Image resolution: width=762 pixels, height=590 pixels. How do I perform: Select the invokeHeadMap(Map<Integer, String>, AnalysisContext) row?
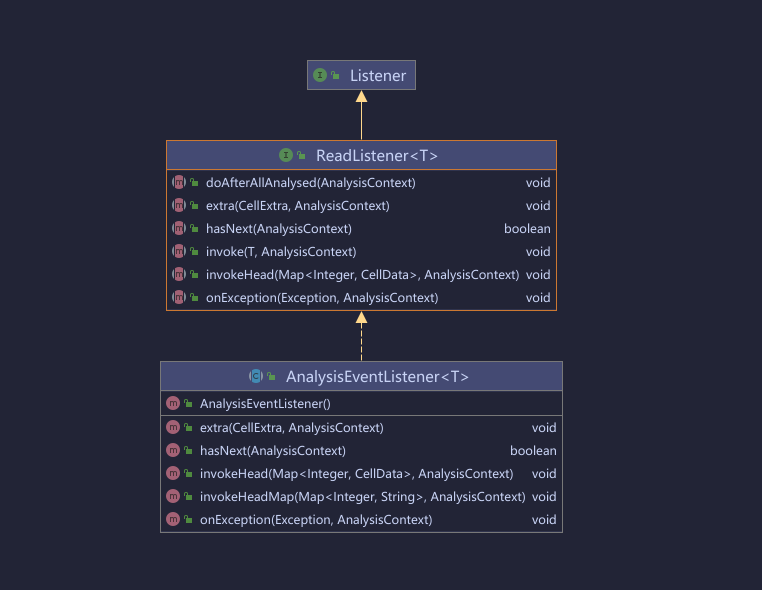pos(362,497)
